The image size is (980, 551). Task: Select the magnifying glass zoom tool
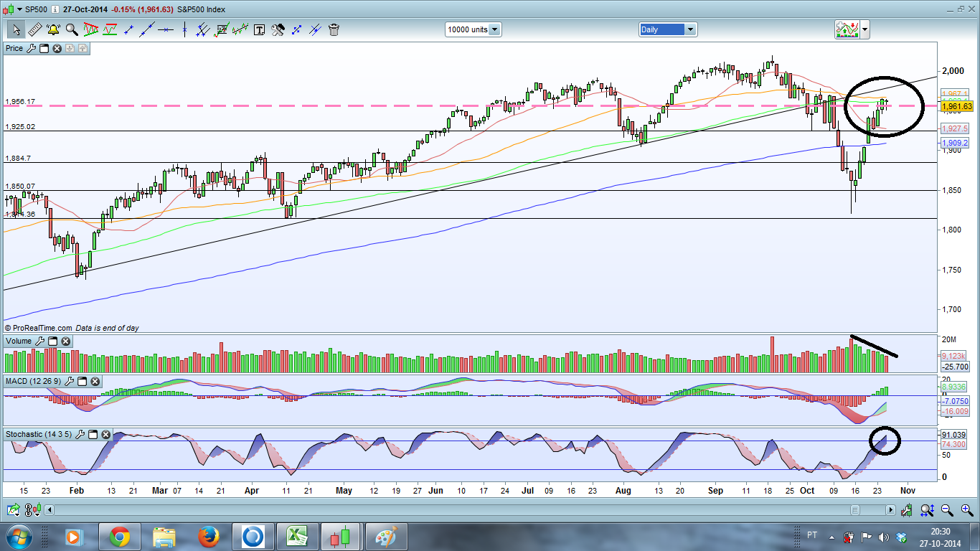pos(72,29)
